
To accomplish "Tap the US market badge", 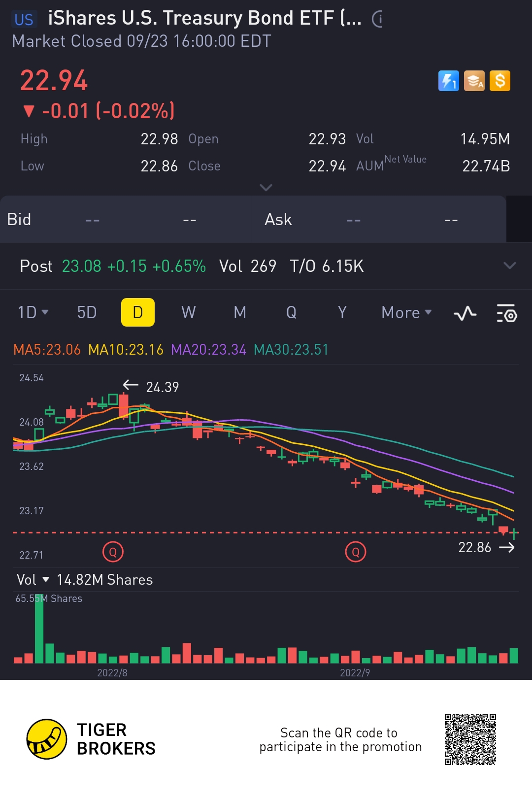I will (x=24, y=20).
